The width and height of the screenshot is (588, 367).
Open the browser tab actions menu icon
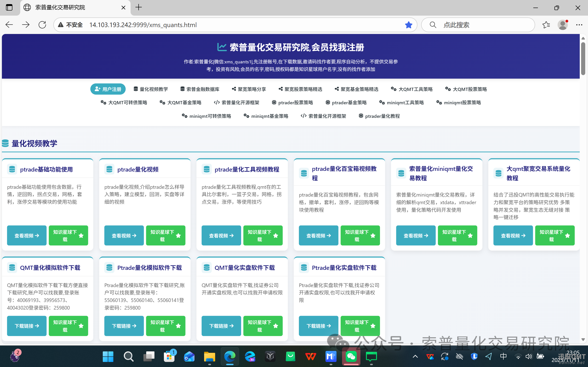pos(9,7)
